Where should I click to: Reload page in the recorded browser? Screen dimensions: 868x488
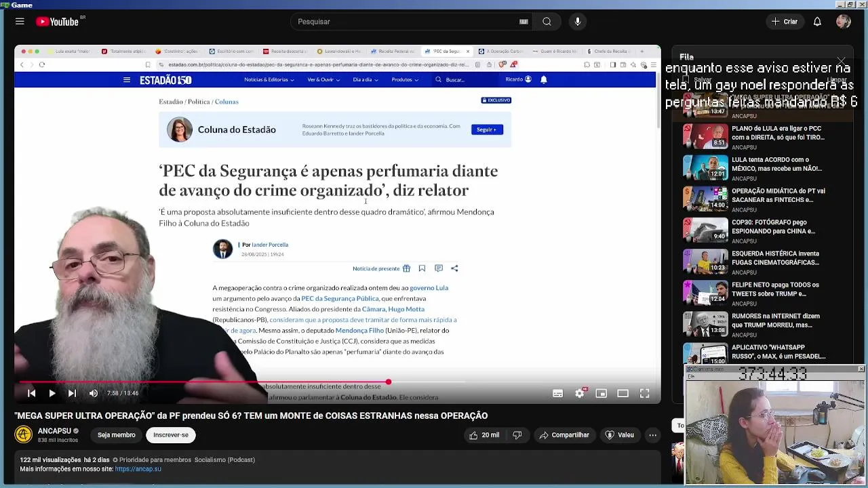coord(41,64)
